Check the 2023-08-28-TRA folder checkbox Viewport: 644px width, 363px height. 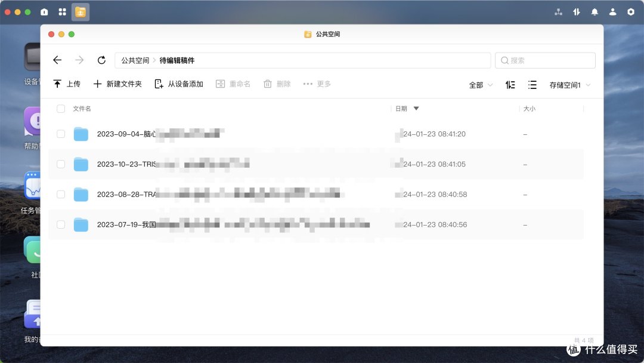(61, 195)
